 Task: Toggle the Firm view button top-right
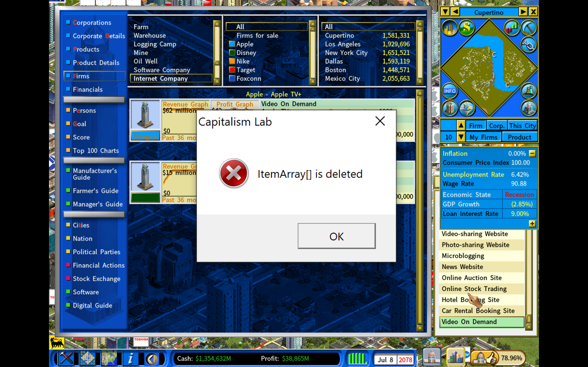pyautogui.click(x=475, y=126)
